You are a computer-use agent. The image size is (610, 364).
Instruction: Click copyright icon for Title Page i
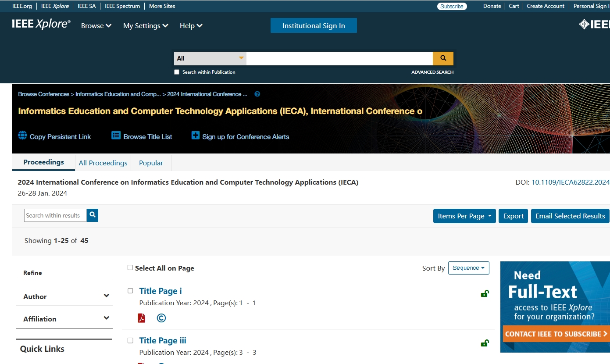click(161, 318)
